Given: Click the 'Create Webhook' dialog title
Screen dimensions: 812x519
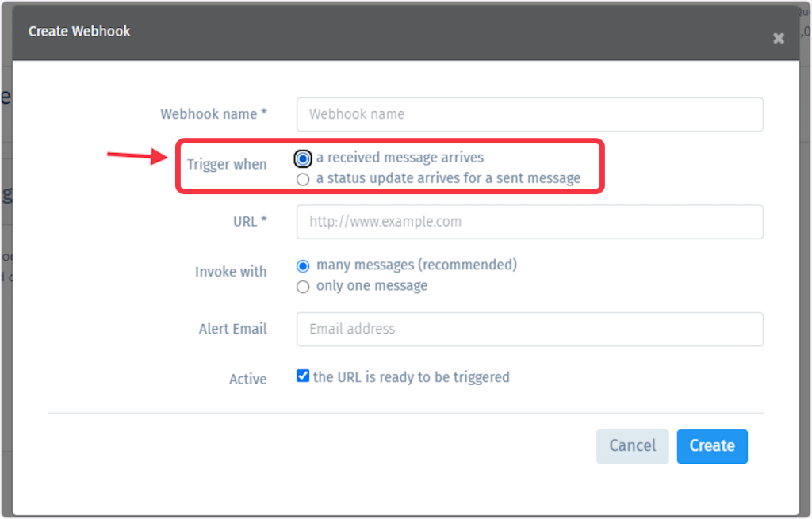Looking at the screenshot, I should pyautogui.click(x=79, y=32).
